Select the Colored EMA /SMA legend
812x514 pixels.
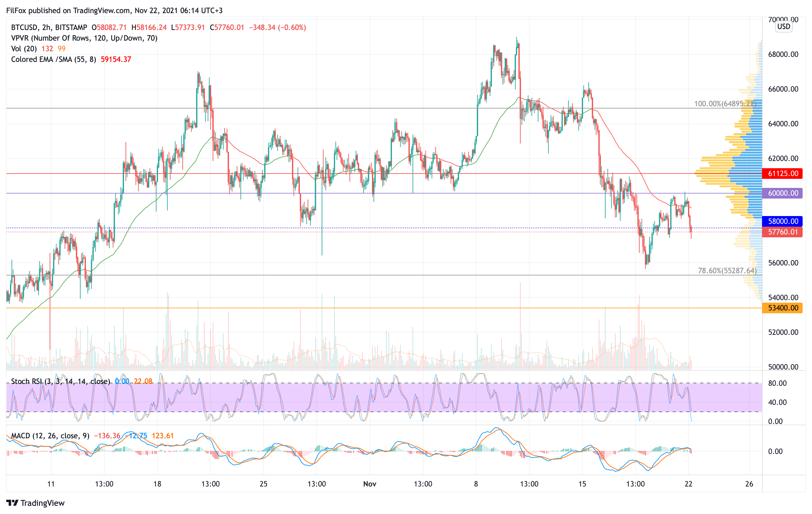(53, 59)
